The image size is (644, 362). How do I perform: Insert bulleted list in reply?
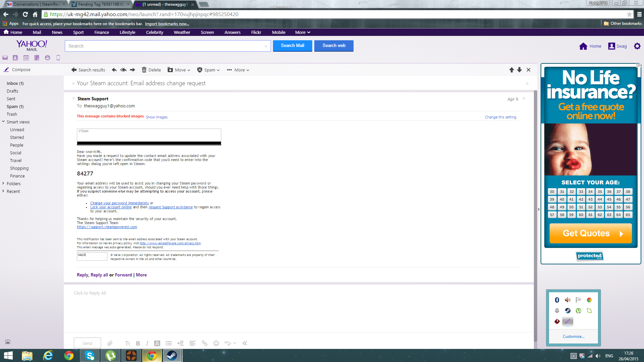pos(169,343)
